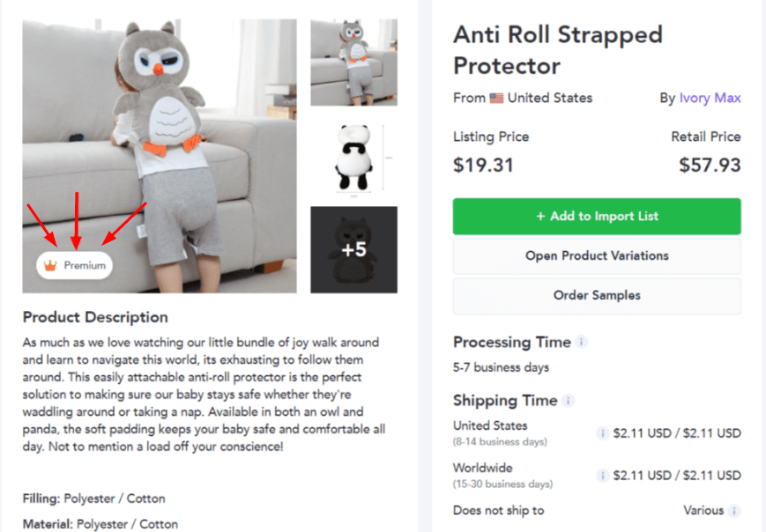766x532 pixels.
Task: Select the owl protector thumbnail
Action: 353,63
